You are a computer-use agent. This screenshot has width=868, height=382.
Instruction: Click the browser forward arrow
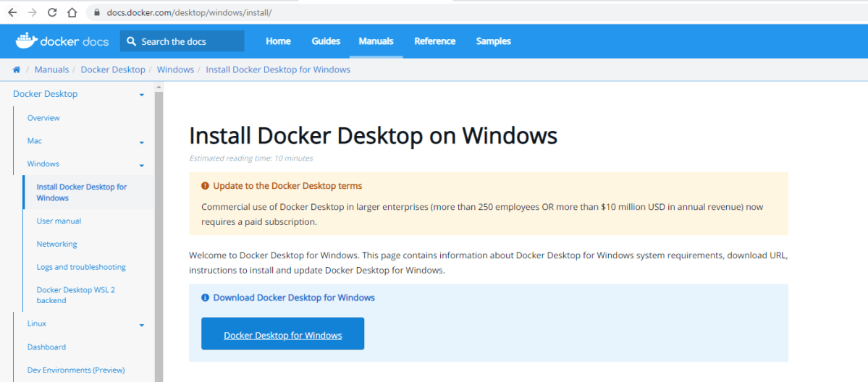[32, 12]
